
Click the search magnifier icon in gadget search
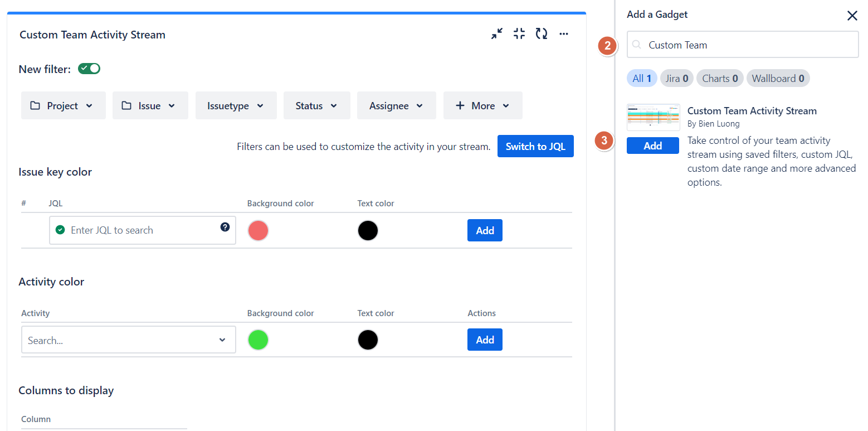tap(637, 45)
